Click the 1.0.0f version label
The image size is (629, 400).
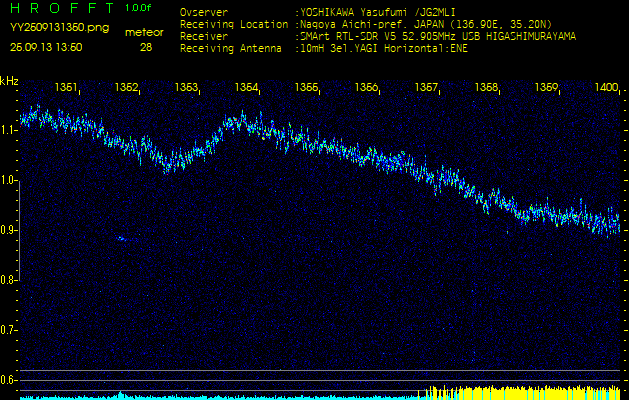[x=140, y=8]
